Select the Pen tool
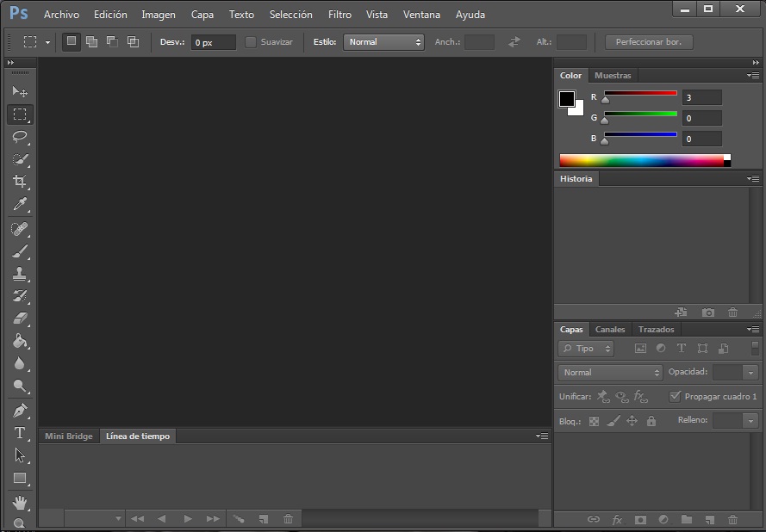Screen dimensions: 766x532 [20, 411]
